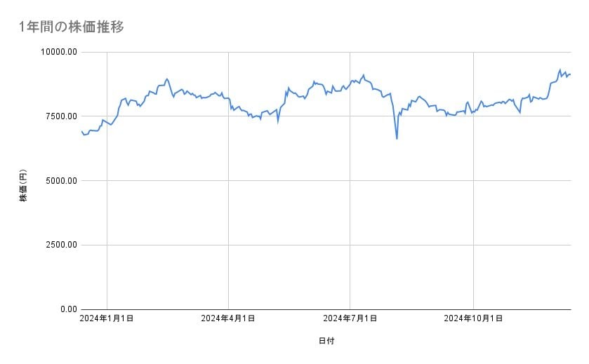Click the "2024年1月1日" x-axis label
The height and width of the screenshot is (364, 589).
tap(107, 318)
